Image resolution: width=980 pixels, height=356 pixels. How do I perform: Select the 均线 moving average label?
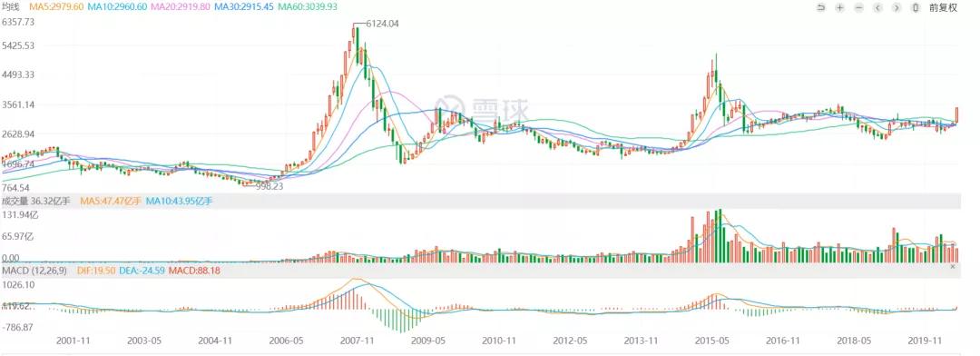click(x=12, y=7)
